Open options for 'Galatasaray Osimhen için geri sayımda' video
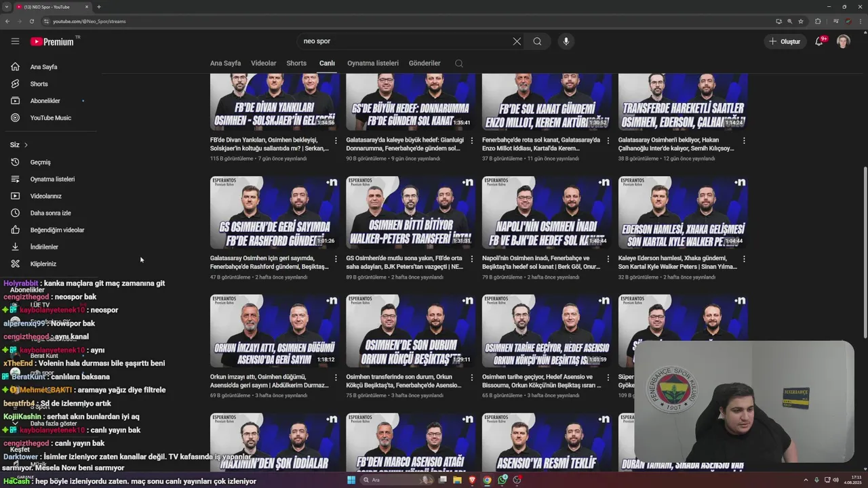868x488 pixels. pyautogui.click(x=336, y=259)
